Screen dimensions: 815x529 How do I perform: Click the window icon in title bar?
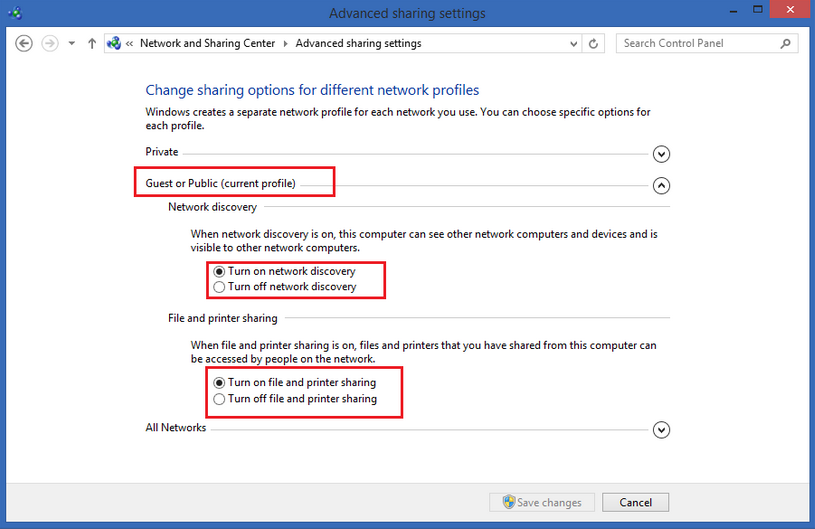pyautogui.click(x=15, y=12)
